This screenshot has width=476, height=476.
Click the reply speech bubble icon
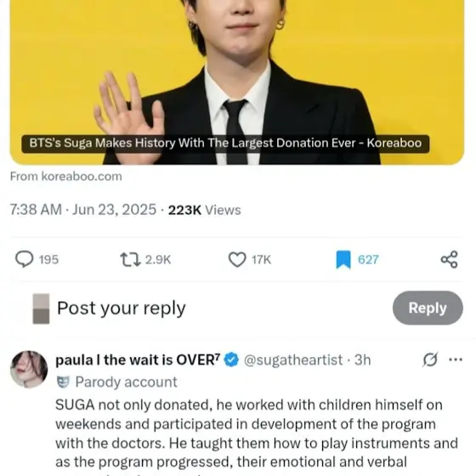(25, 259)
